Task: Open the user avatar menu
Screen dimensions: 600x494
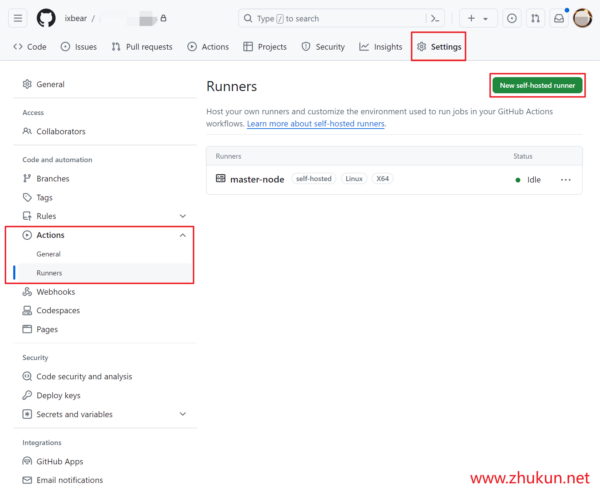Action: click(582, 18)
